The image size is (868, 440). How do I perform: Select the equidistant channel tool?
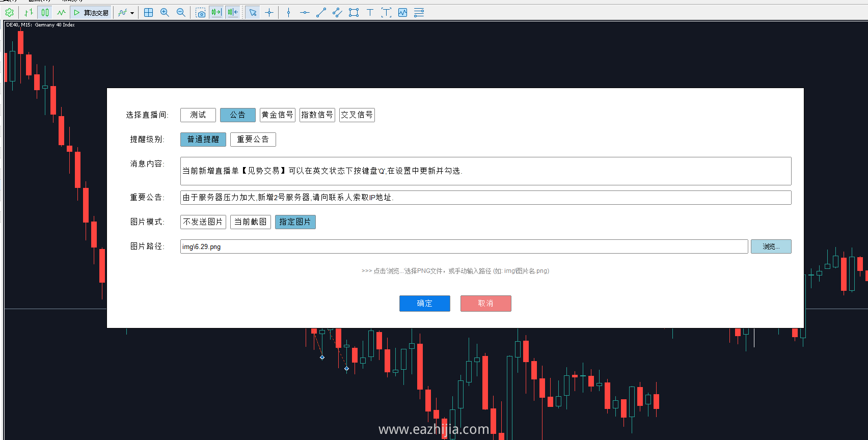pyautogui.click(x=337, y=12)
